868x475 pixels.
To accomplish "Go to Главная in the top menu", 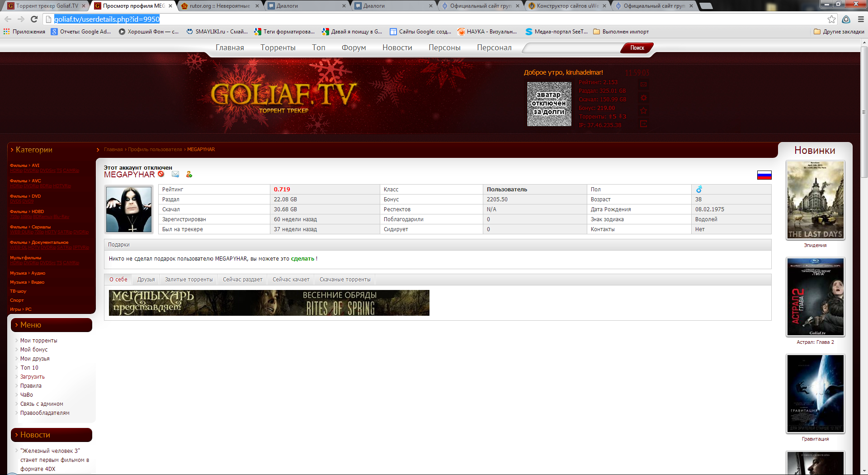I will pos(230,47).
